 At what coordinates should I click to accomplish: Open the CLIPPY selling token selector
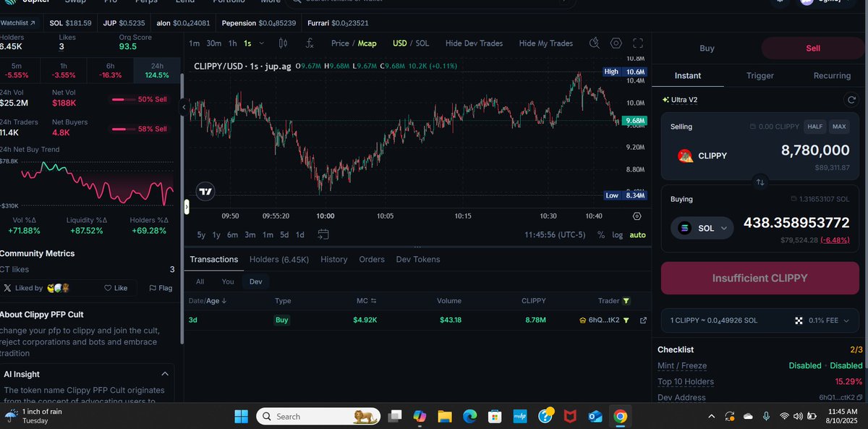click(702, 156)
